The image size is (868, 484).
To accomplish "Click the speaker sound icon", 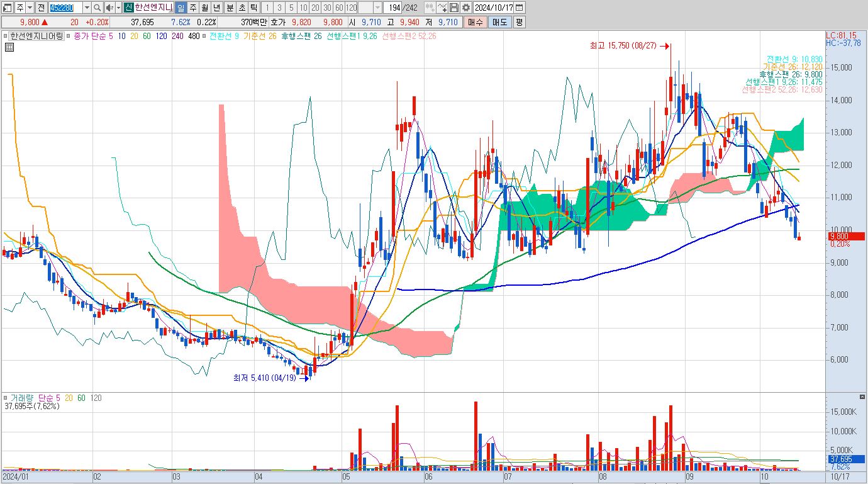I will [109, 8].
